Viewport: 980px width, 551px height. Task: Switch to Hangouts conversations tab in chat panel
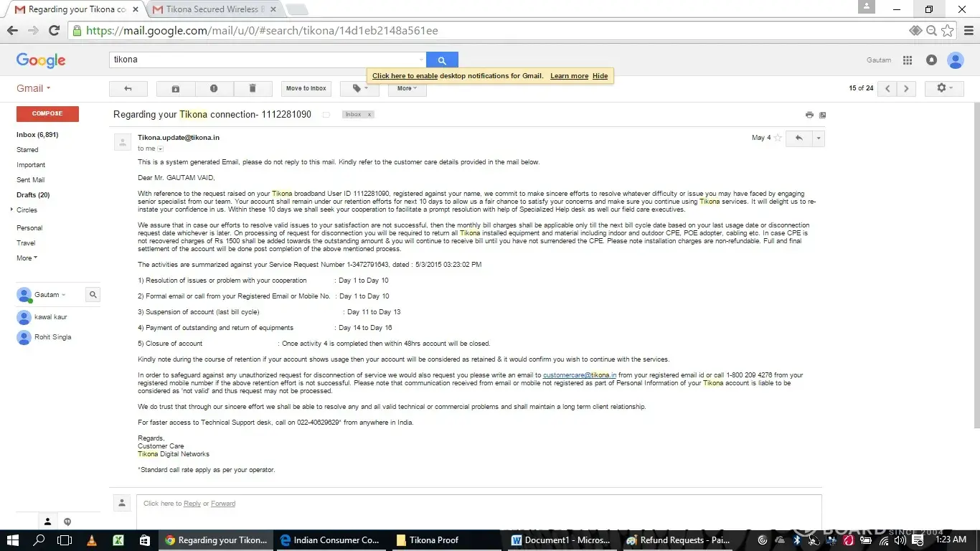67,522
